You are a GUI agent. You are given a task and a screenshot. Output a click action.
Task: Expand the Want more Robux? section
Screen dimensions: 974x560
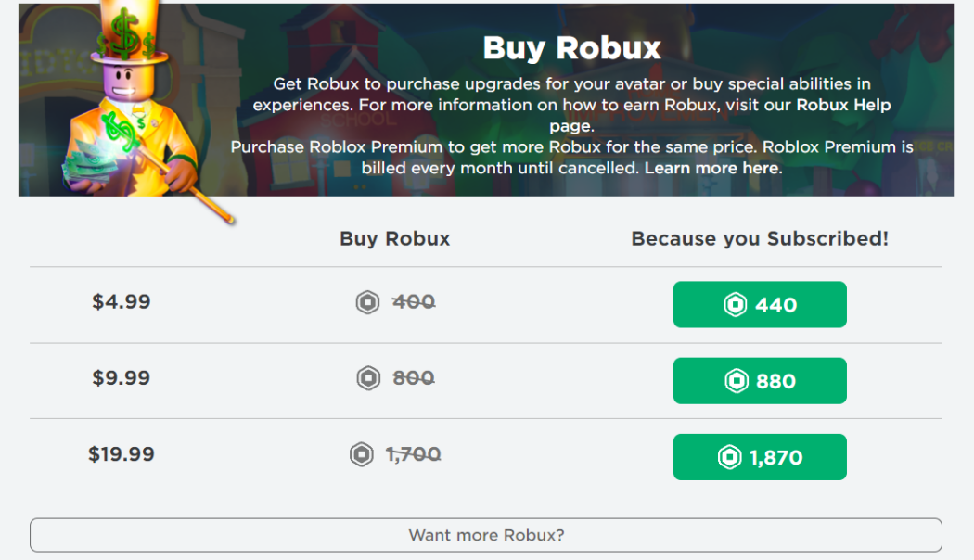tap(486, 535)
